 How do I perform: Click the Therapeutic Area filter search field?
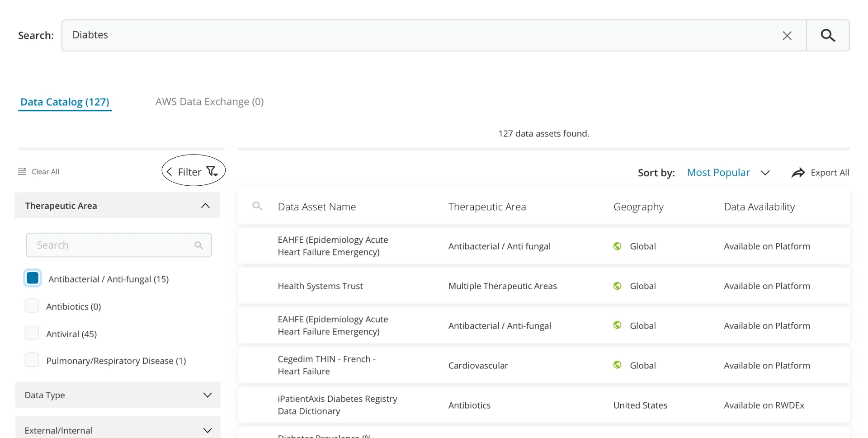click(x=118, y=245)
